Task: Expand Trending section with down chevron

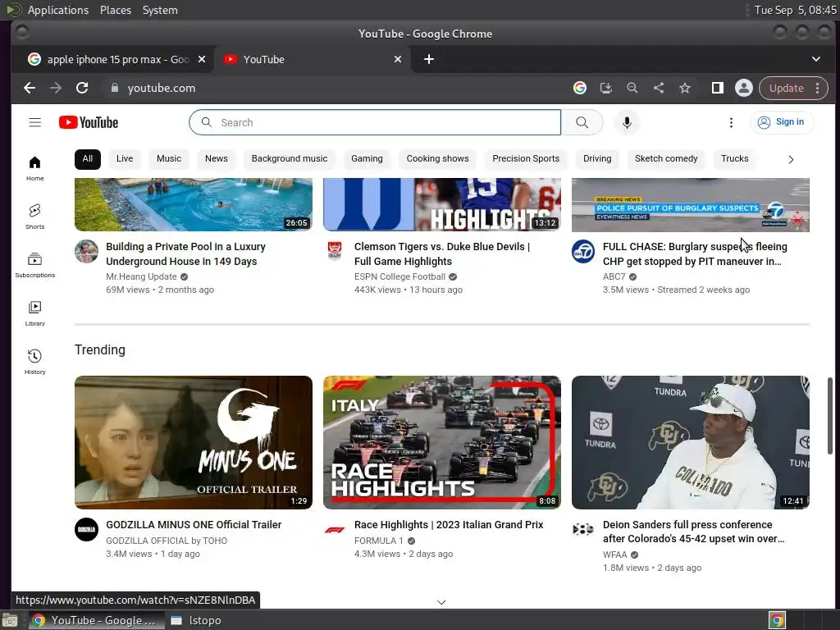Action: [x=441, y=602]
